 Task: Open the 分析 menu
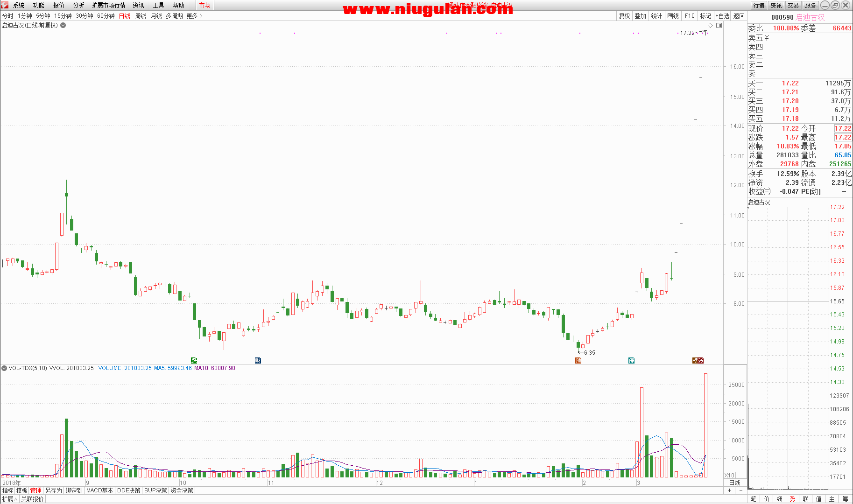pyautogui.click(x=79, y=5)
